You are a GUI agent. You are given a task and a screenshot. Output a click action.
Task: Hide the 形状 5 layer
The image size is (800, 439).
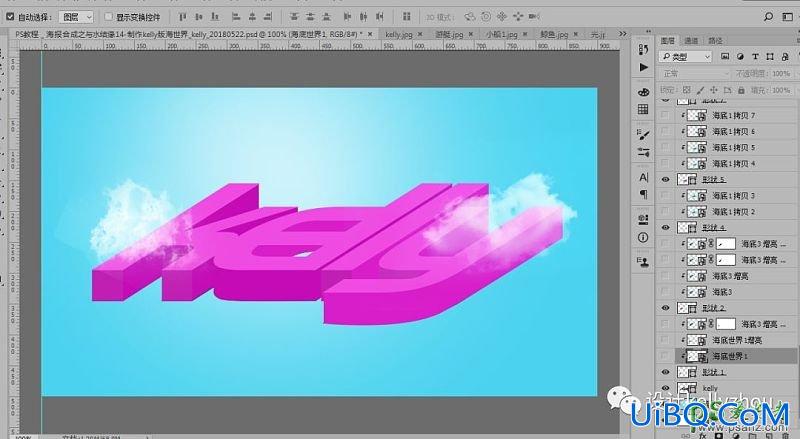click(665, 180)
